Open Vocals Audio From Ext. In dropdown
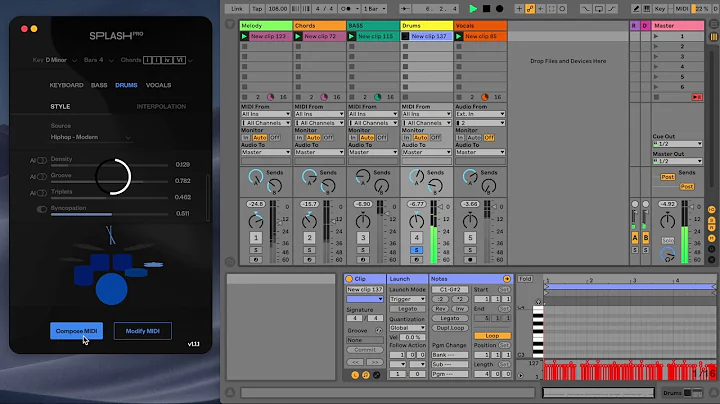720x404 pixels. 480,114
